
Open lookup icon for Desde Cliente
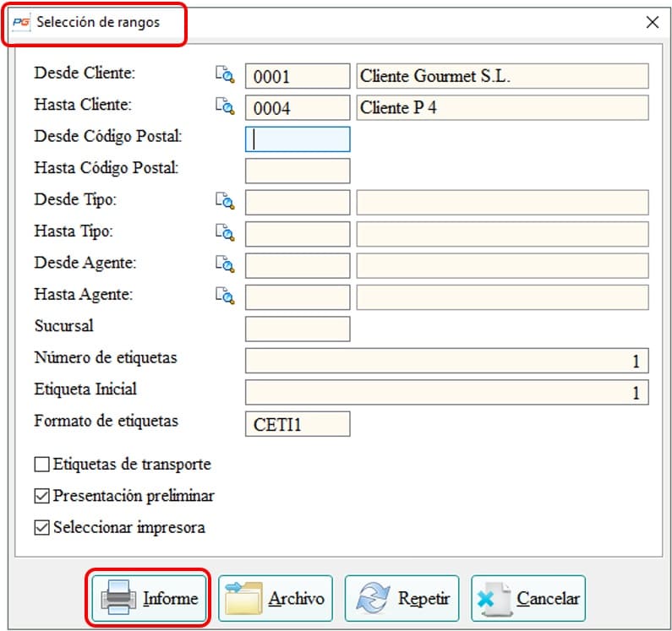point(225,74)
